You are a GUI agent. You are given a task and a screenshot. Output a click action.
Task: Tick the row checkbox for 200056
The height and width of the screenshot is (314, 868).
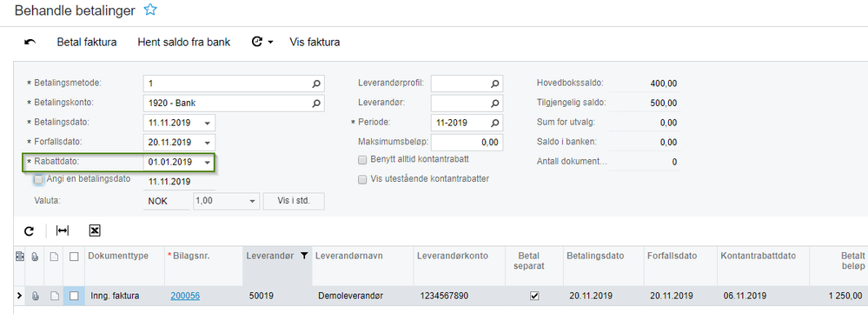(74, 297)
